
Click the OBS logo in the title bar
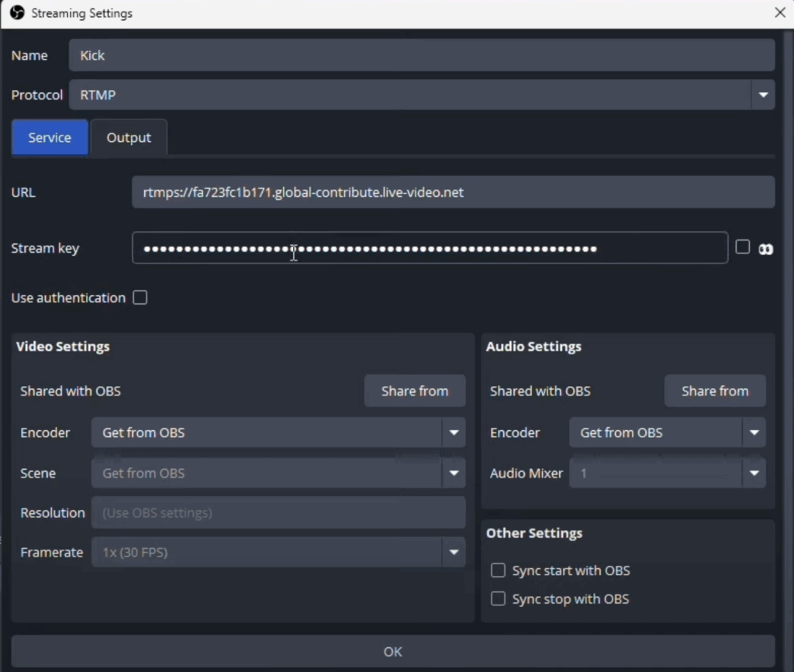coord(17,13)
